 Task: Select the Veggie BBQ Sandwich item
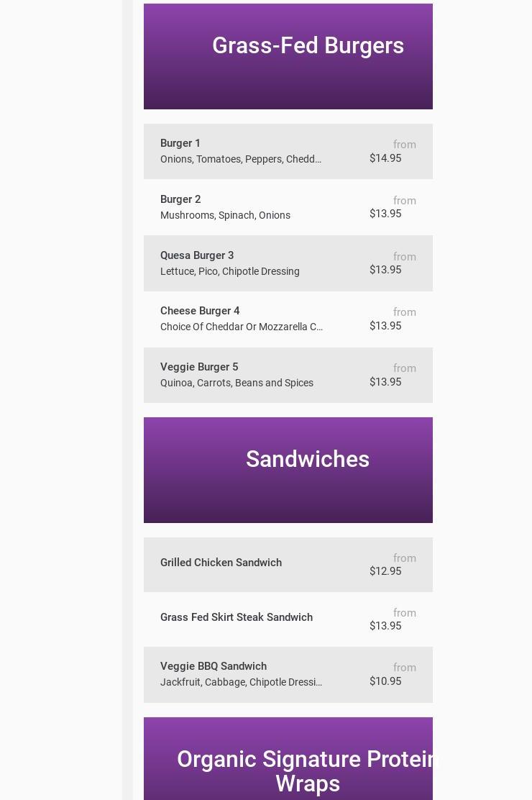[214, 666]
